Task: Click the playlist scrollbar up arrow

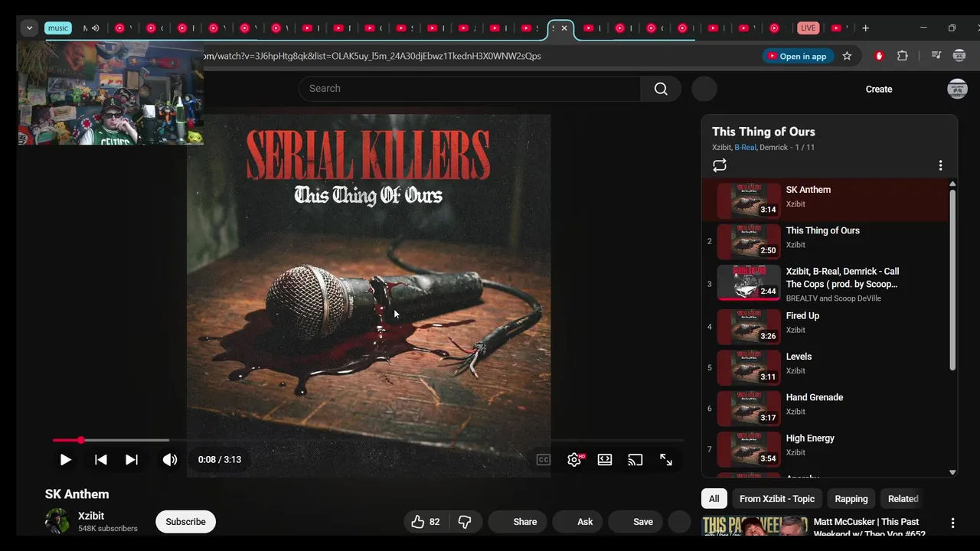Action: pos(952,184)
